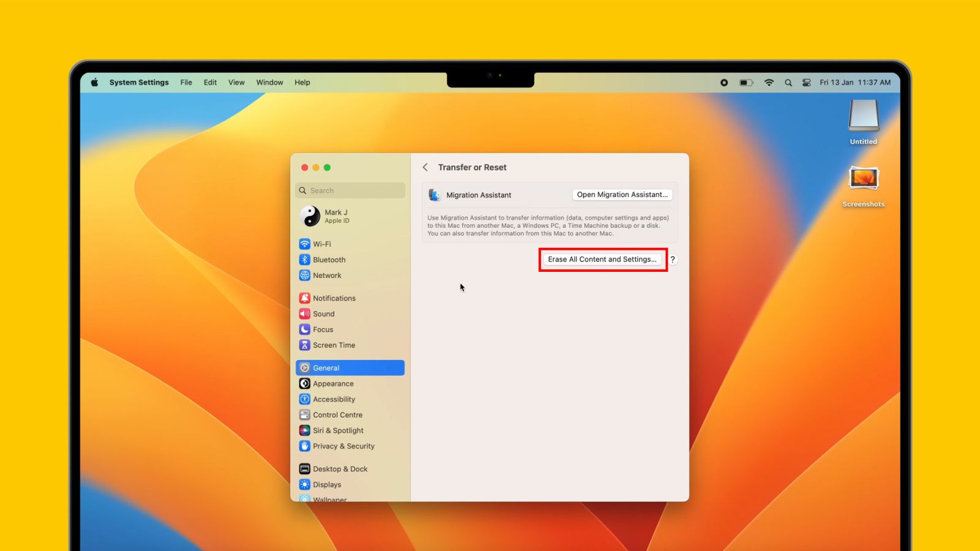
Task: Close the System Settings window
Action: [x=304, y=168]
